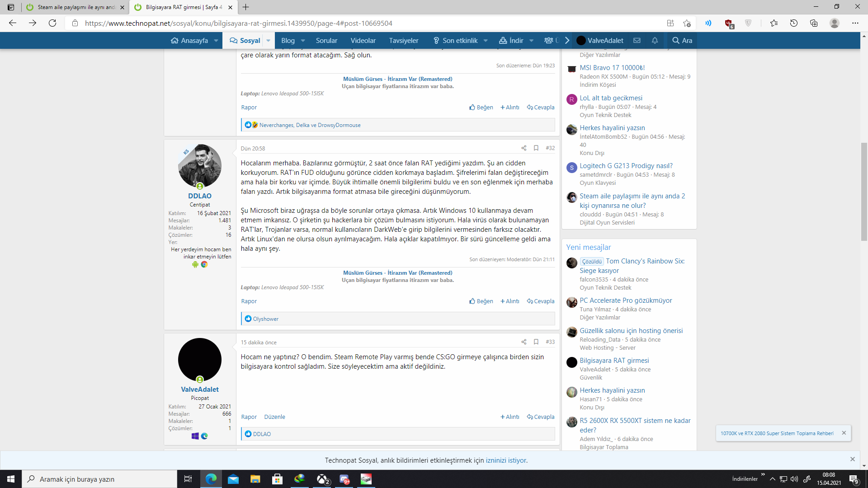Expand the Anasayfa dropdown arrow
Image resolution: width=868 pixels, height=488 pixels.
[x=216, y=41]
